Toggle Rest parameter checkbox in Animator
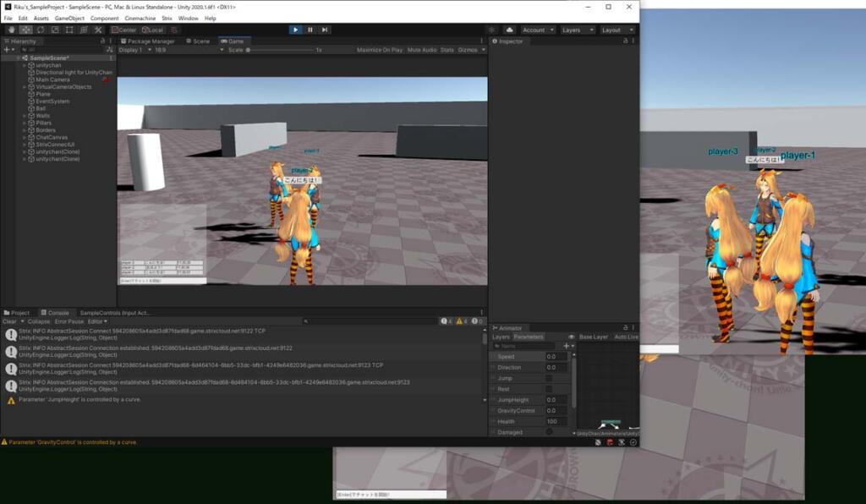Image resolution: width=866 pixels, height=504 pixels. 548,389
